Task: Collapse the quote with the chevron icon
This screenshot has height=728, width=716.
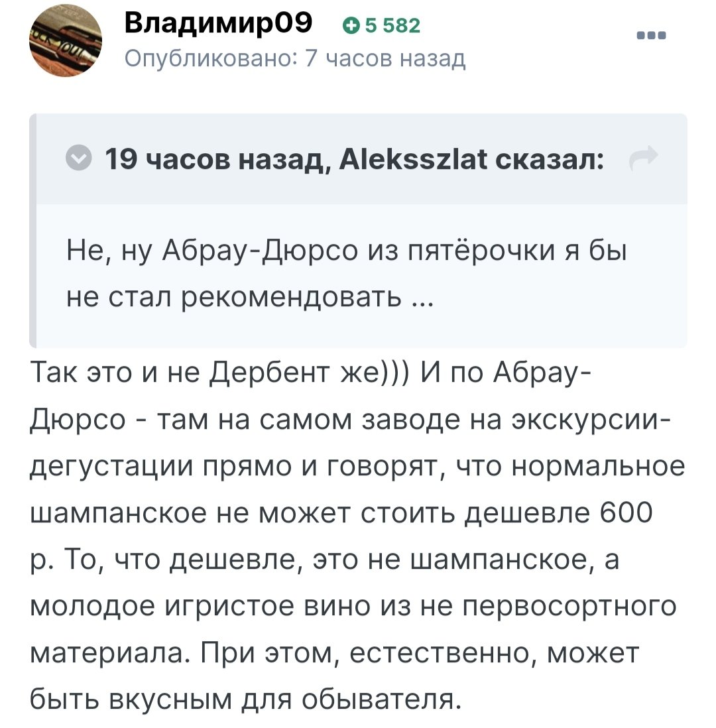Action: tap(78, 157)
